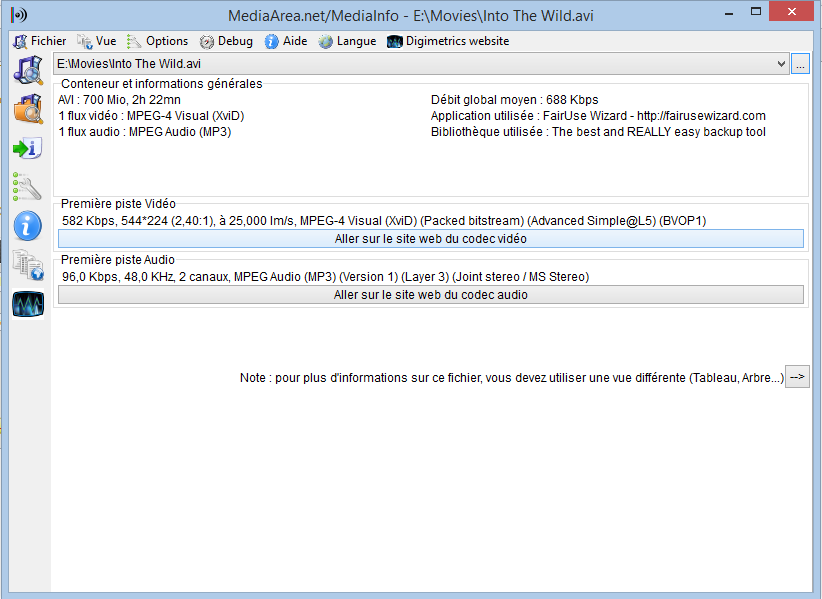Image resolution: width=822 pixels, height=599 pixels.
Task: Close the MediaInfo window
Action: [x=792, y=12]
